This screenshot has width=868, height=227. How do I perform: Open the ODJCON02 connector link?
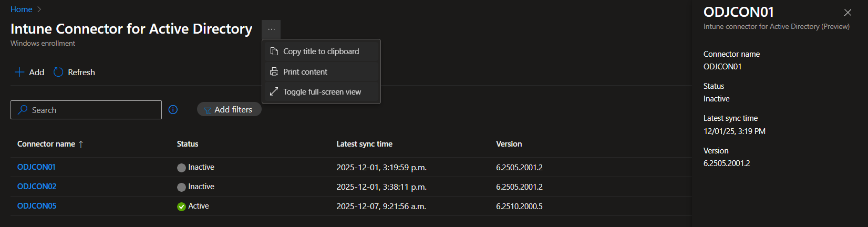coord(37,187)
